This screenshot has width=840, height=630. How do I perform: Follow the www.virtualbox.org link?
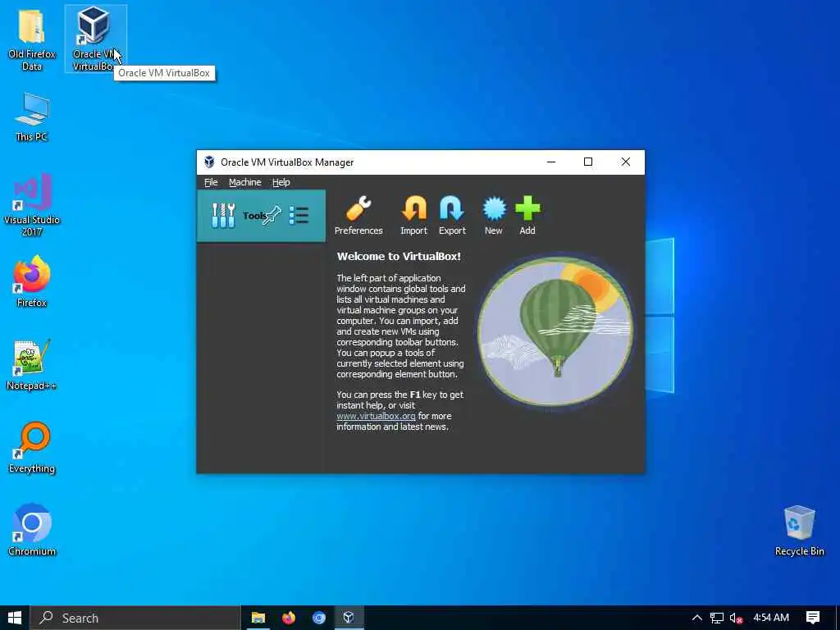(376, 416)
